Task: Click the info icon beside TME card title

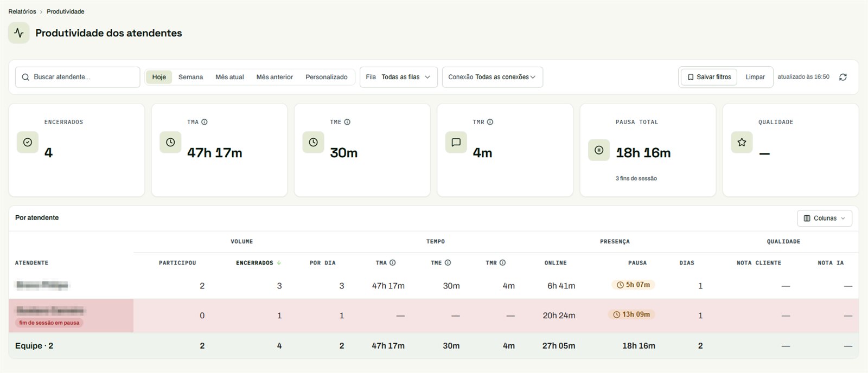Action: pyautogui.click(x=347, y=122)
